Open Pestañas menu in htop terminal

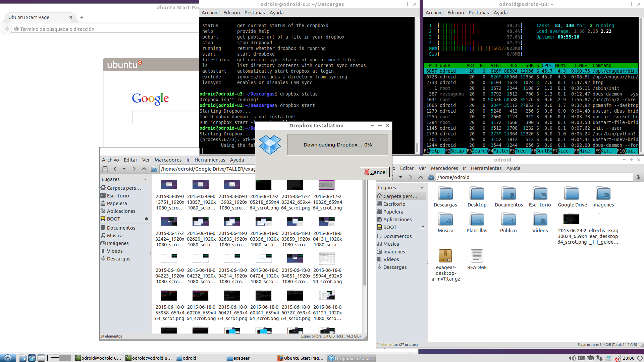pos(478,13)
